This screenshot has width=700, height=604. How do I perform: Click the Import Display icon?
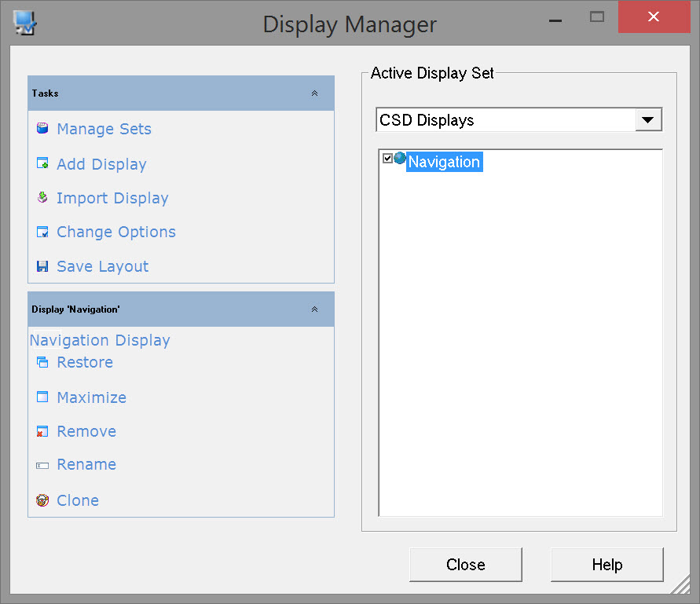tap(42, 198)
